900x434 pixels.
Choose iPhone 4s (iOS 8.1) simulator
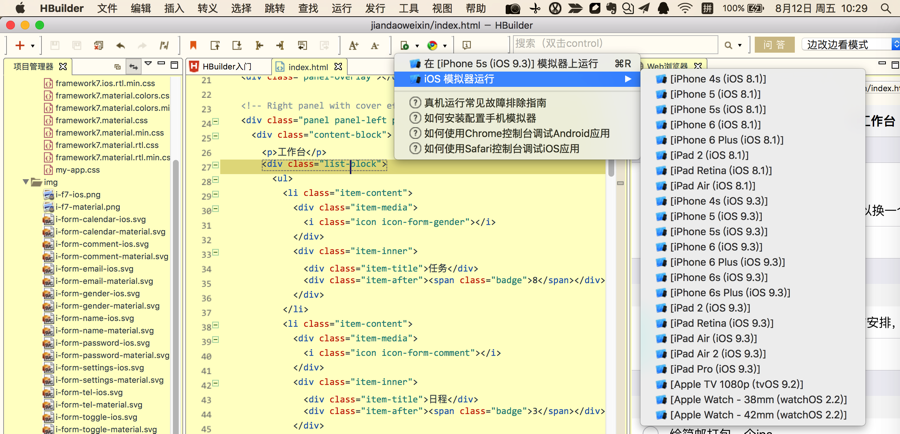click(x=752, y=79)
